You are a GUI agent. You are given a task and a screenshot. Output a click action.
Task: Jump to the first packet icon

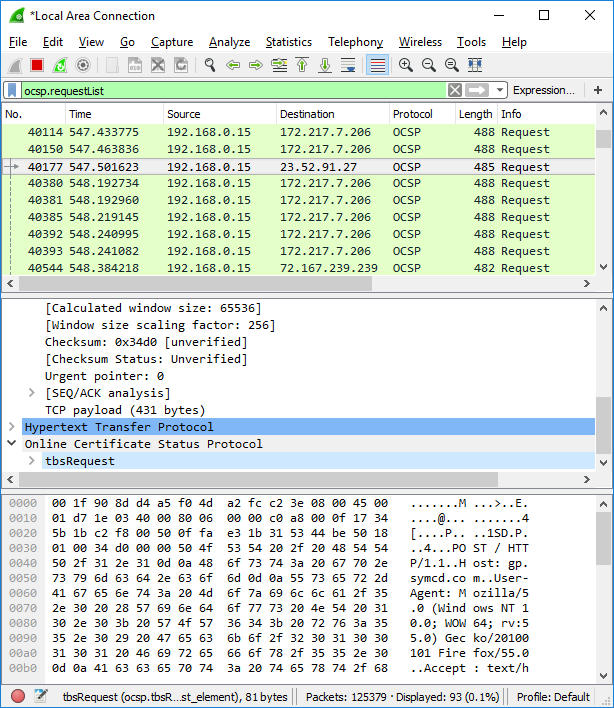[x=302, y=65]
